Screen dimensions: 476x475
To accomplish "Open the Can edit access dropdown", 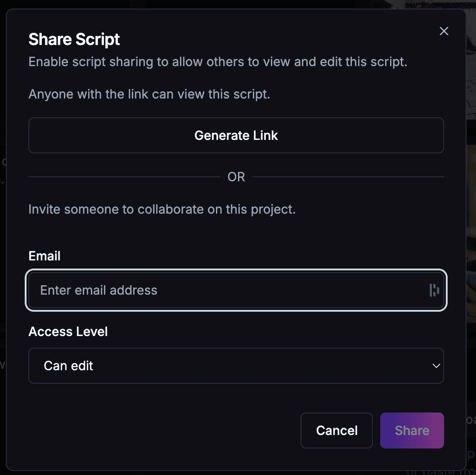I will (x=236, y=366).
